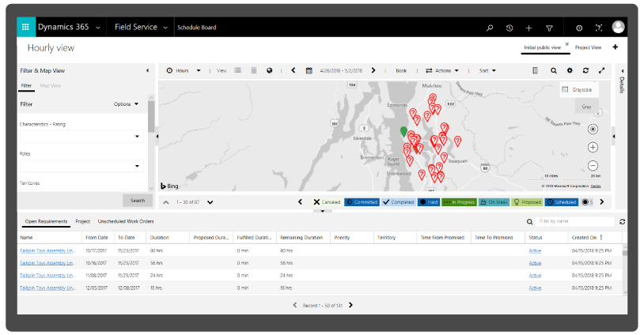644x335 pixels.
Task: Toggle the Grayscale map checkbox
Action: [565, 89]
